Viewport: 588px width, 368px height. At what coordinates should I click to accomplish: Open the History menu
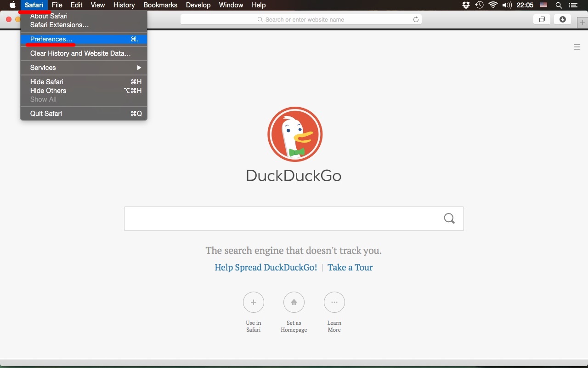pos(124,5)
